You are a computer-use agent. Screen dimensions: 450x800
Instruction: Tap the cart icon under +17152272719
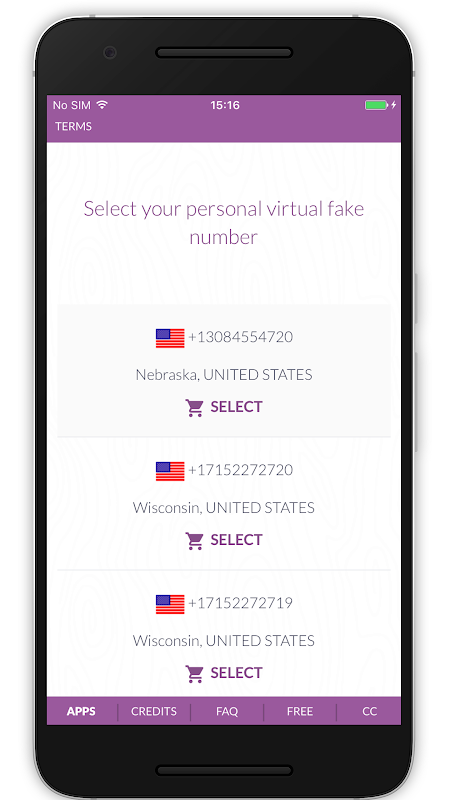click(194, 674)
